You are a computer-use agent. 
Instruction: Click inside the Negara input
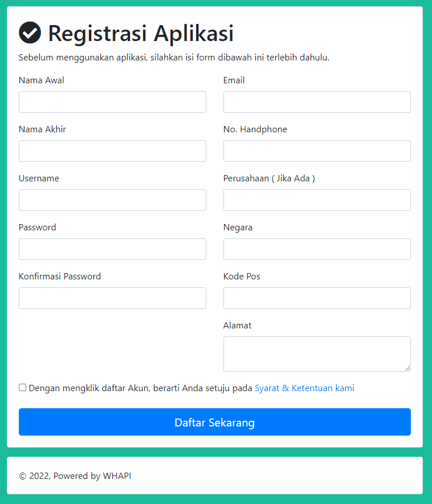[x=317, y=249]
